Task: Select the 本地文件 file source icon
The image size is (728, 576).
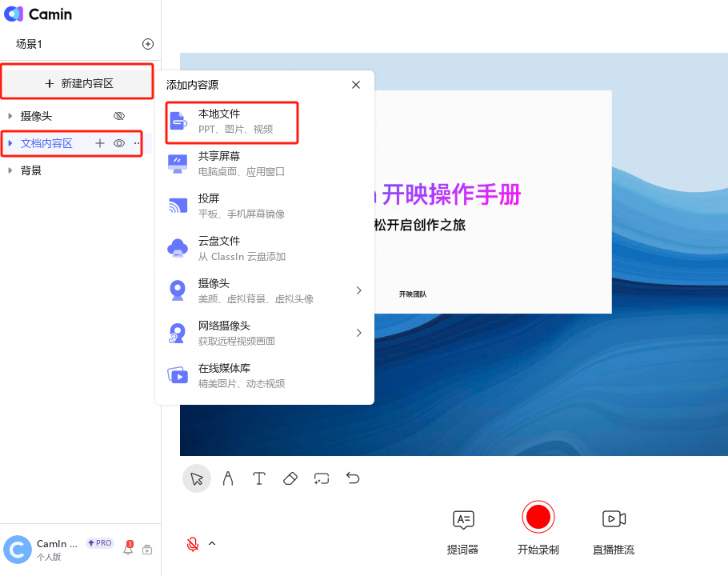Action: click(x=178, y=122)
